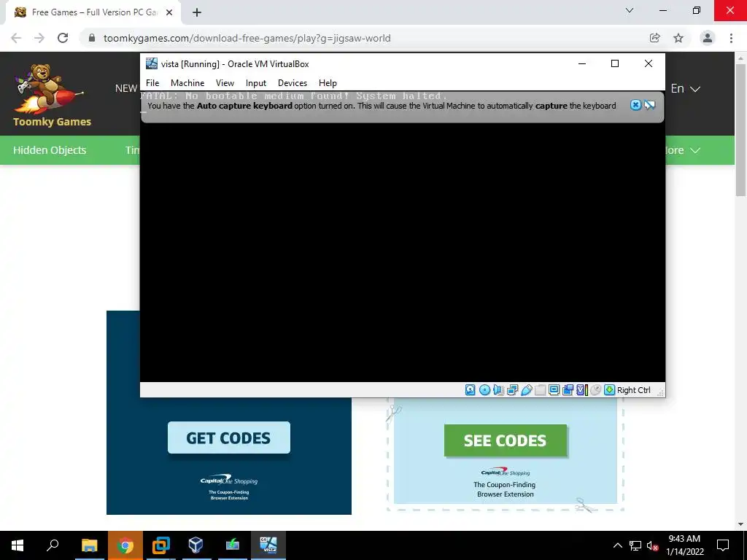
Task: Open the View menu in VirtualBox
Action: coord(225,83)
